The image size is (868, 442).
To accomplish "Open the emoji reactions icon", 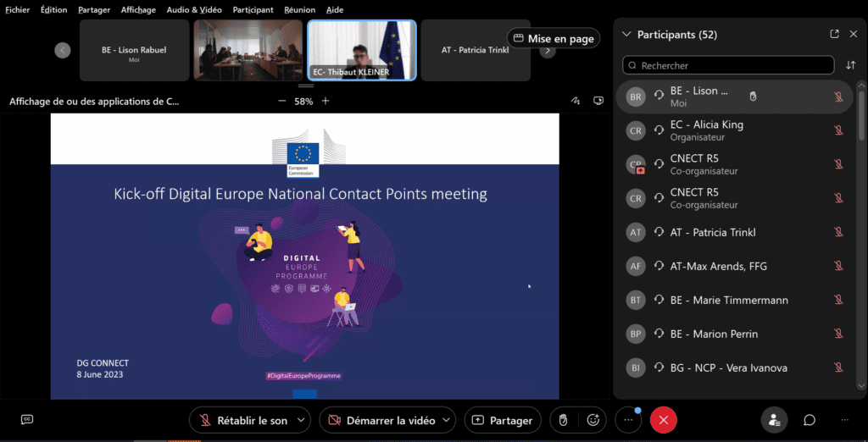I will coord(593,420).
